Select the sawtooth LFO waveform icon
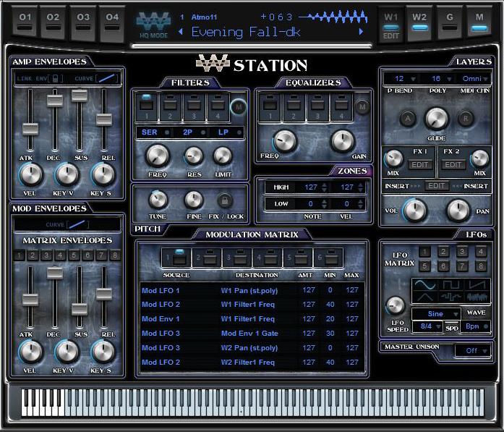Viewport: 504px width, 432px height. pos(477,284)
